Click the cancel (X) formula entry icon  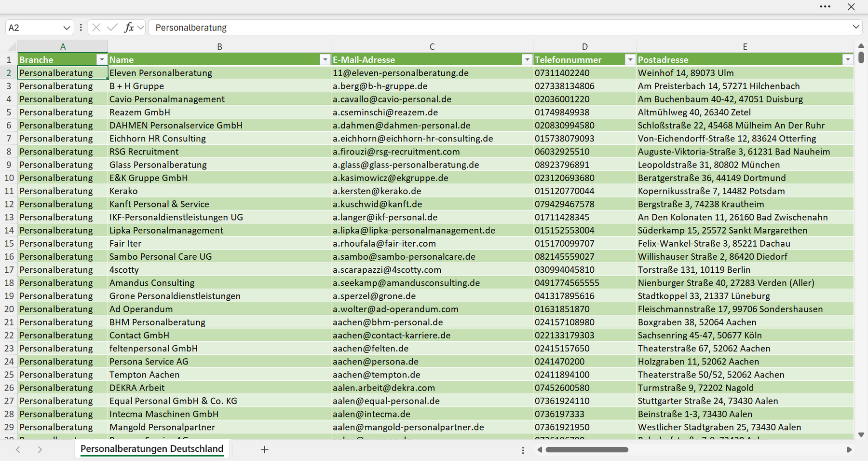pyautogui.click(x=96, y=28)
